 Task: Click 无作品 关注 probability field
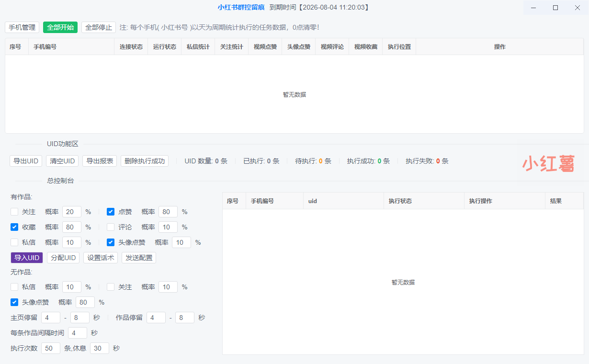[168, 287]
